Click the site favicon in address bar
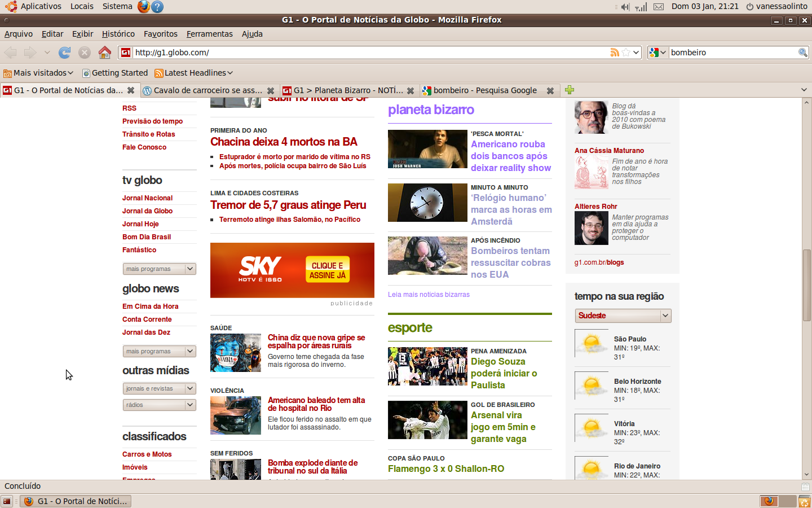This screenshot has width=812, height=508. 126,52
